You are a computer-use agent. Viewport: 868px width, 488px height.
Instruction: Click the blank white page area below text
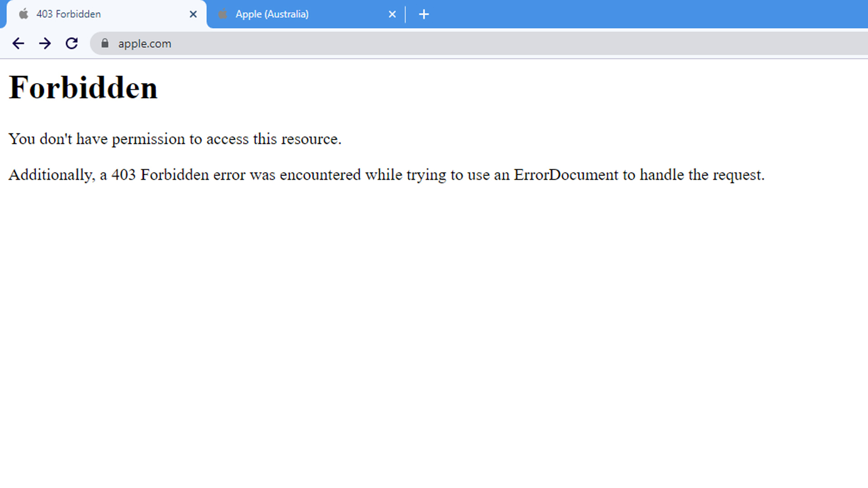[x=434, y=339]
